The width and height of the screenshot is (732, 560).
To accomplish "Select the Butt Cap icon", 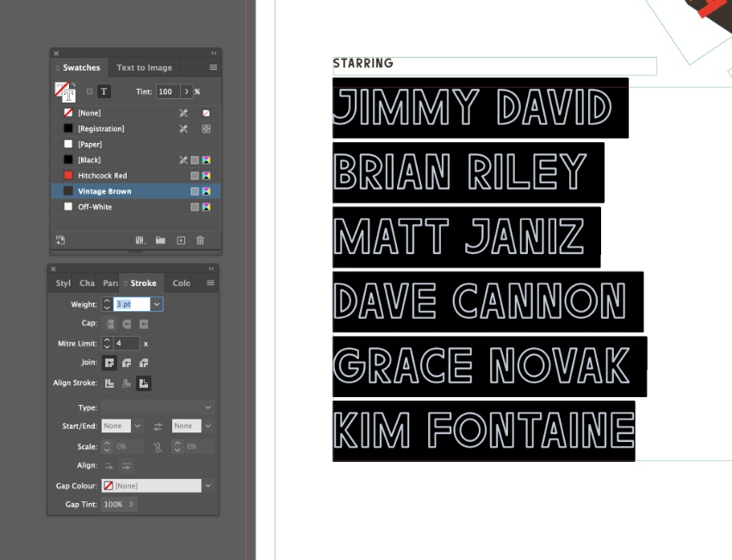I will 110,324.
